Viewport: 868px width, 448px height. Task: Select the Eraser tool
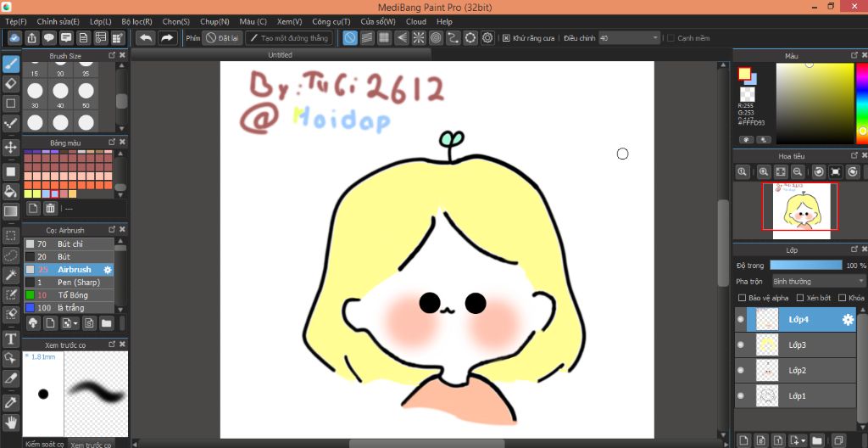coord(10,84)
